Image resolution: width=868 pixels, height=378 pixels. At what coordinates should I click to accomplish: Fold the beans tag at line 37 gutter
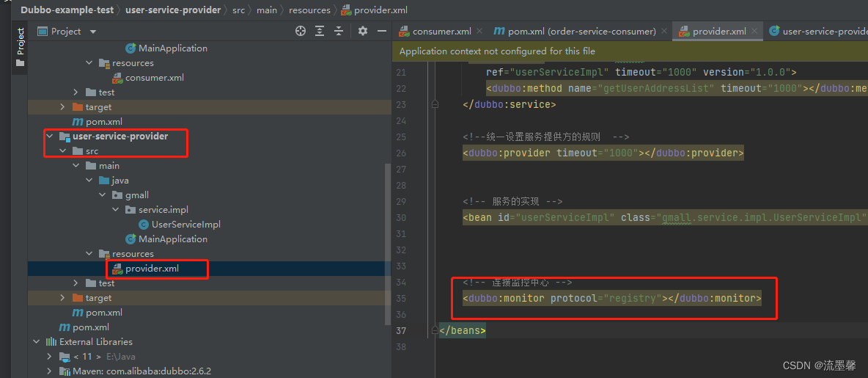pos(435,331)
